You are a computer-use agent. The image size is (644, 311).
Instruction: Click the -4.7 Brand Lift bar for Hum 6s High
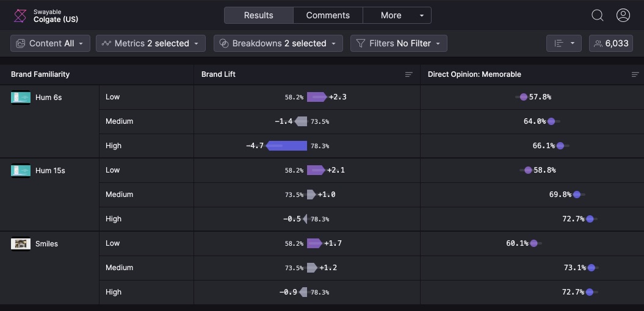coord(287,146)
